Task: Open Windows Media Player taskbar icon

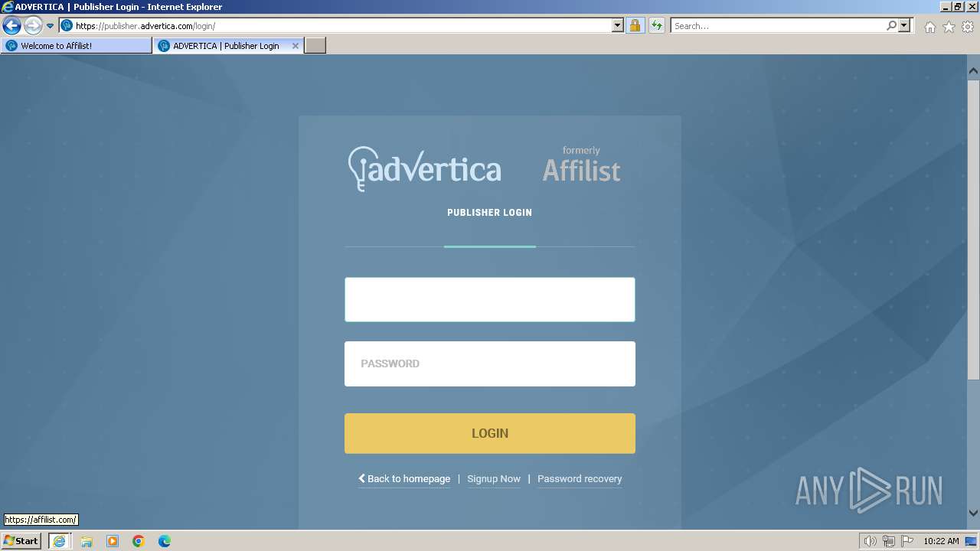Action: (113, 541)
